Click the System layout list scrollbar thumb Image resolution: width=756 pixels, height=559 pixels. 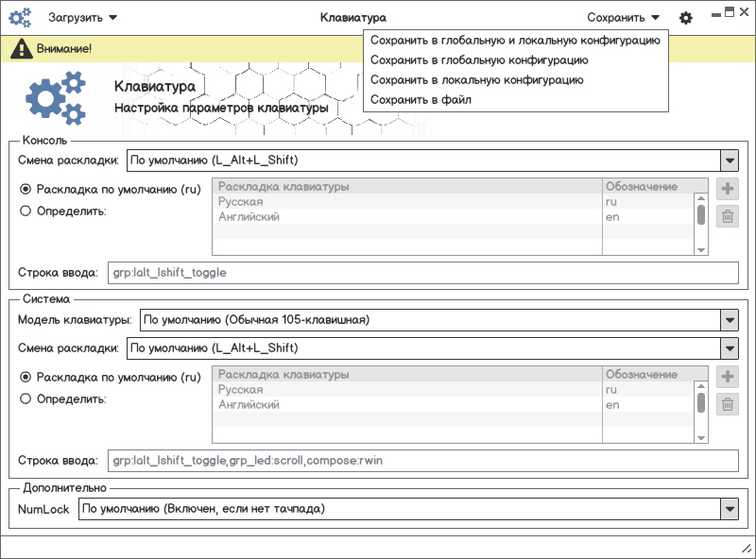click(701, 403)
